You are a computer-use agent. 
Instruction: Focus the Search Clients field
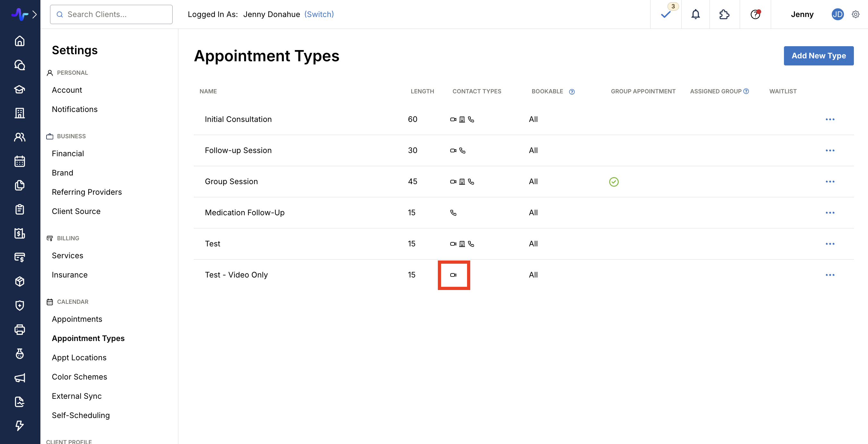click(x=111, y=14)
